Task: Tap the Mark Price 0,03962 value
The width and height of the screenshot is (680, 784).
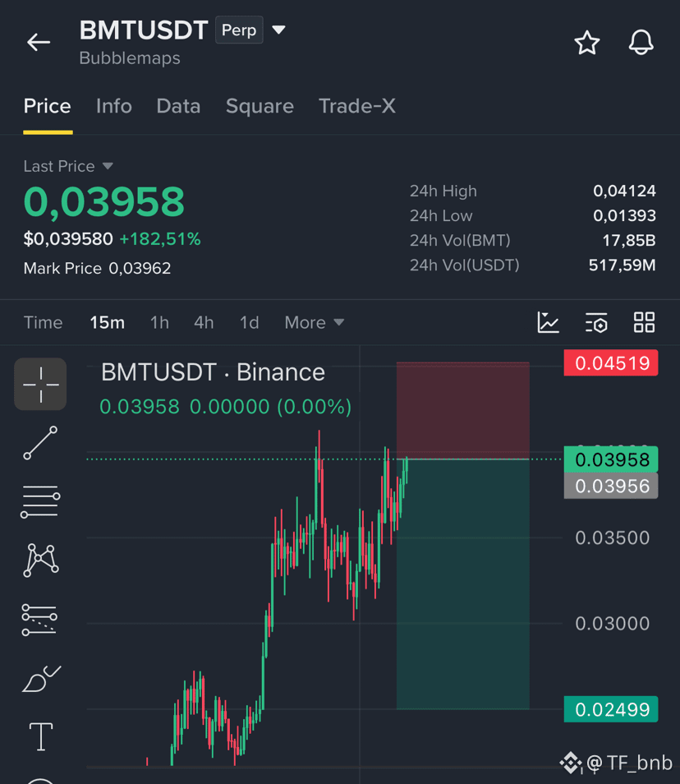Action: [140, 269]
